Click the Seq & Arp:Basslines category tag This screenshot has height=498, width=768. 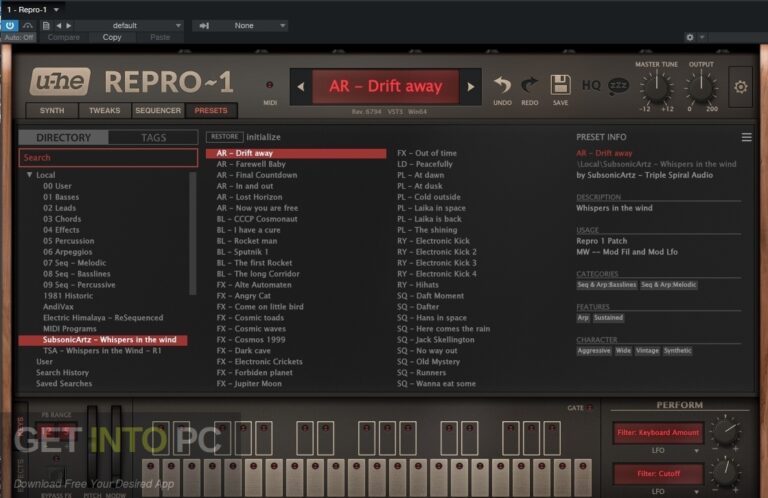[607, 285]
